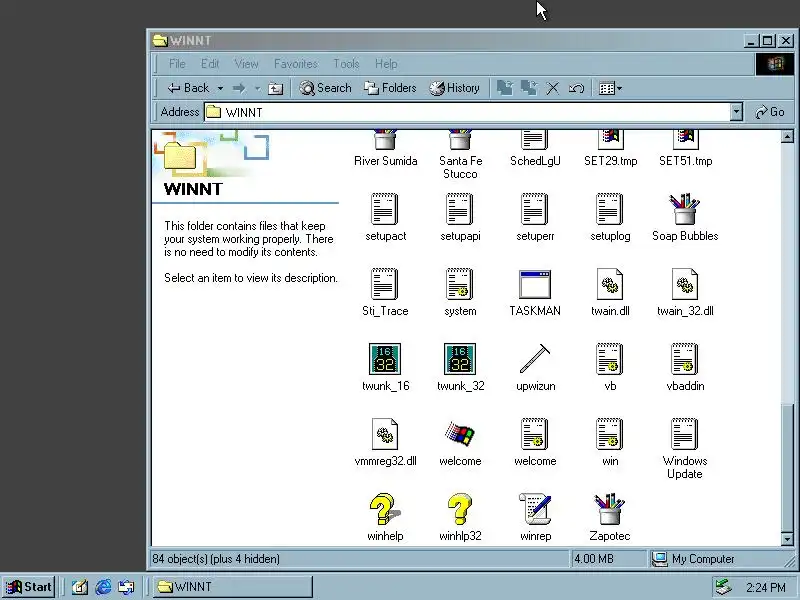Expand the Back history dropdown arrow
This screenshot has width=800, height=600.
pos(220,88)
